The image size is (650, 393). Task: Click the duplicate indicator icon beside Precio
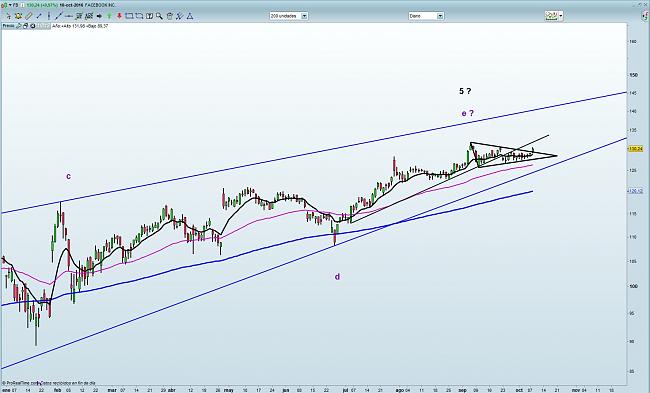25,26
